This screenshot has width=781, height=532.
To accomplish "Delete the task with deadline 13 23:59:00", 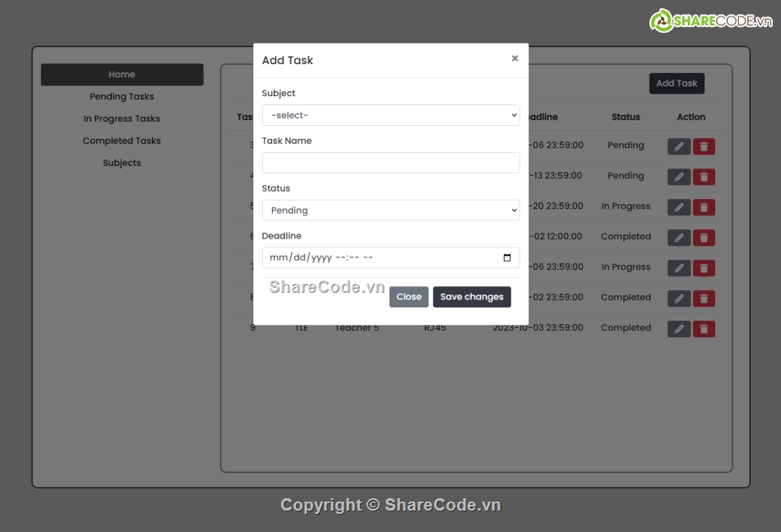I will [x=704, y=177].
